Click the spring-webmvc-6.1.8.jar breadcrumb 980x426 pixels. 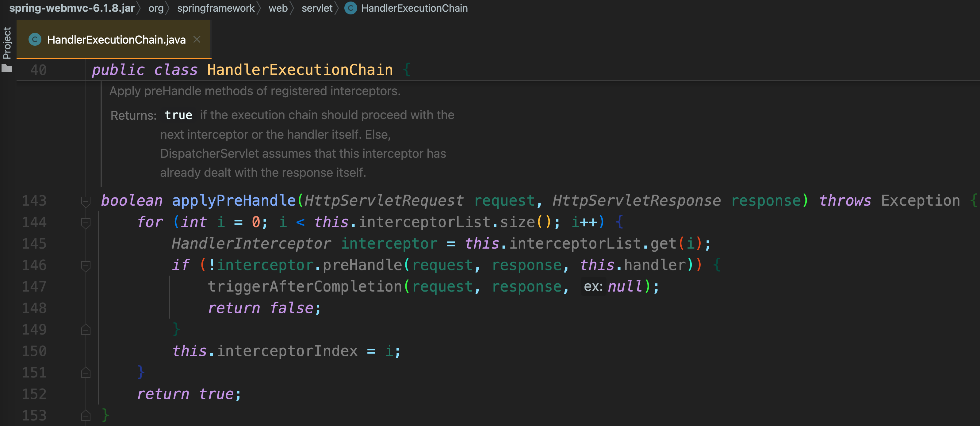click(x=72, y=8)
